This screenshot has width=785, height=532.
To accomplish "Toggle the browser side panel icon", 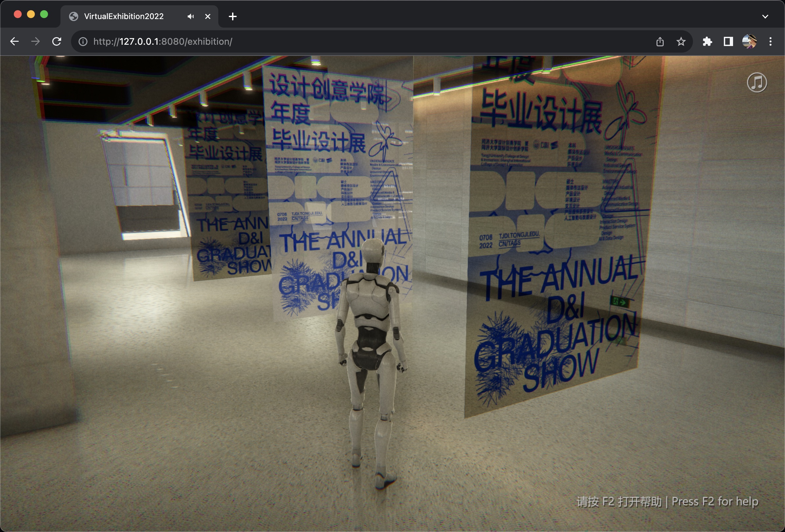I will point(728,41).
